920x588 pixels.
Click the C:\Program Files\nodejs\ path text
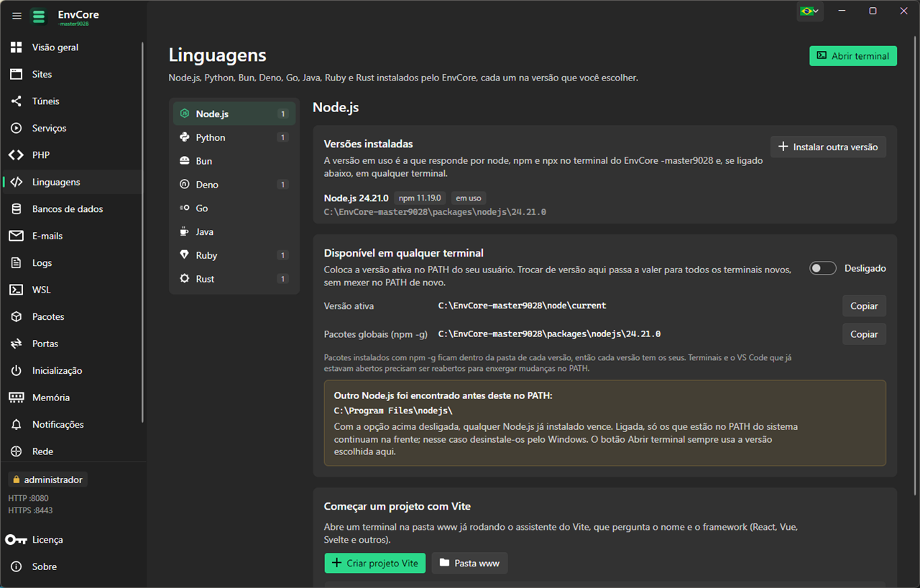tap(393, 410)
